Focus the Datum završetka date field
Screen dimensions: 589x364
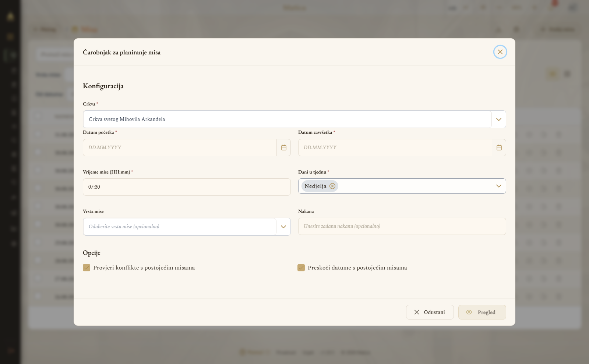[x=395, y=147]
